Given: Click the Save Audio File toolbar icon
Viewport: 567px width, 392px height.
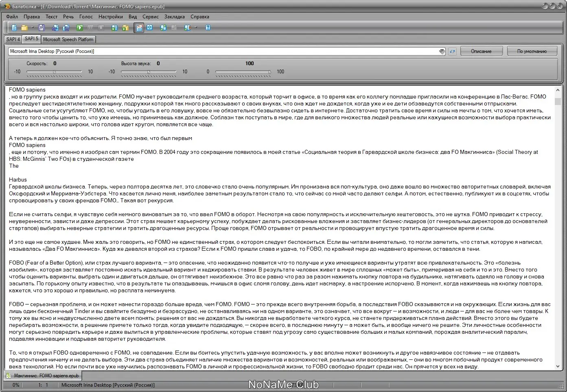Looking at the screenshot, I should [55, 28].
